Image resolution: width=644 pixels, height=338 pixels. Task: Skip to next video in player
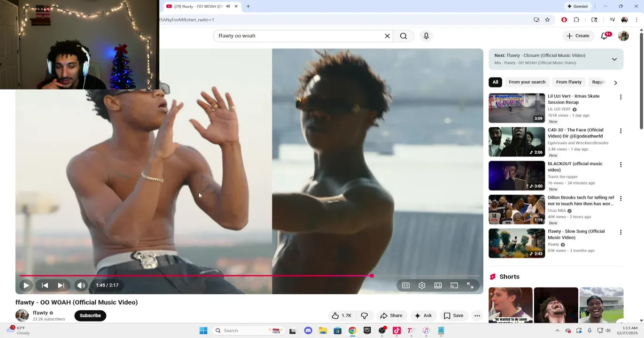pos(61,285)
